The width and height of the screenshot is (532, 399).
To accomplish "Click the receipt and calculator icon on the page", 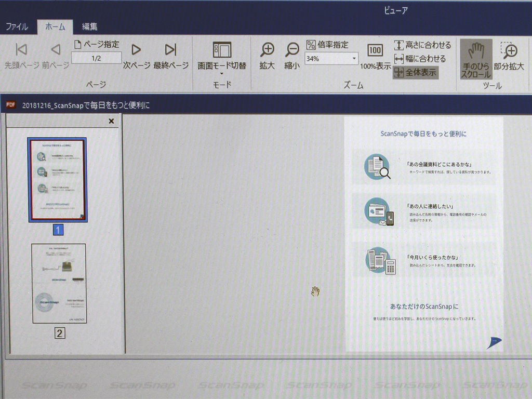I will coord(381,261).
